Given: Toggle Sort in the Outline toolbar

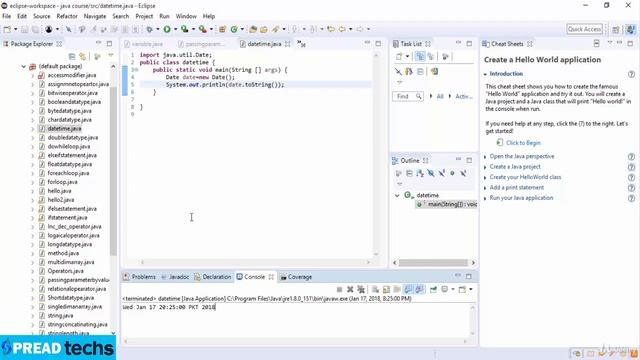Looking at the screenshot, I should [420, 173].
